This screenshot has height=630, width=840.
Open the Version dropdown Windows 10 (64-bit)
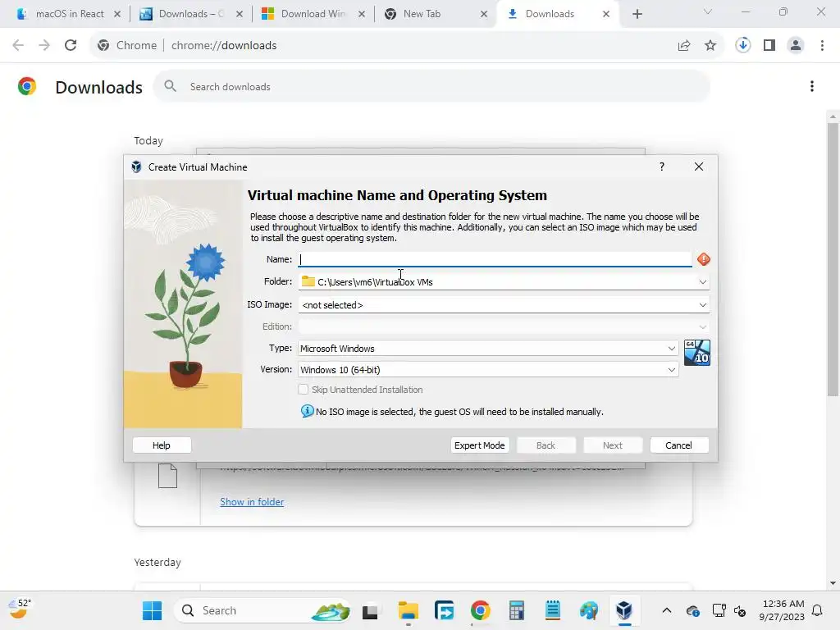point(488,370)
